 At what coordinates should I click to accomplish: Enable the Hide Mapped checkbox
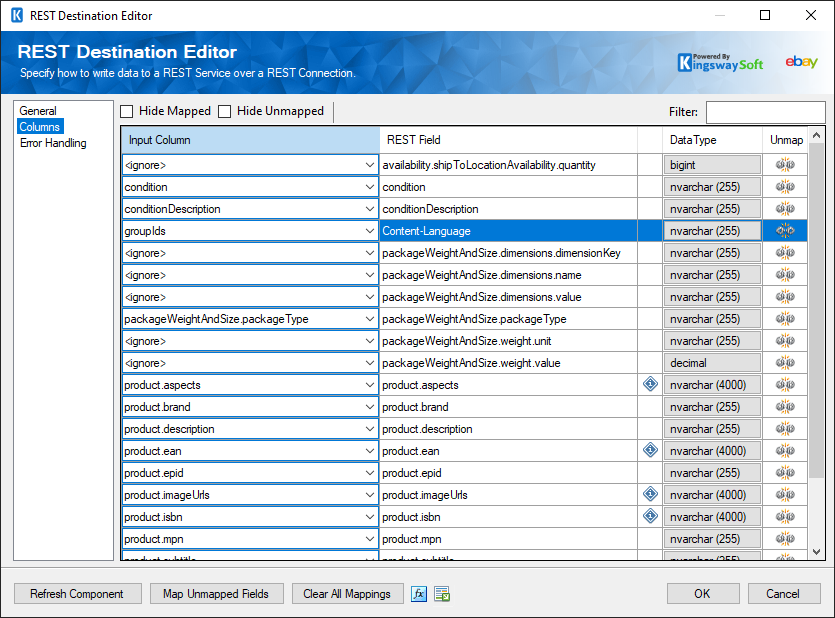pos(126,111)
